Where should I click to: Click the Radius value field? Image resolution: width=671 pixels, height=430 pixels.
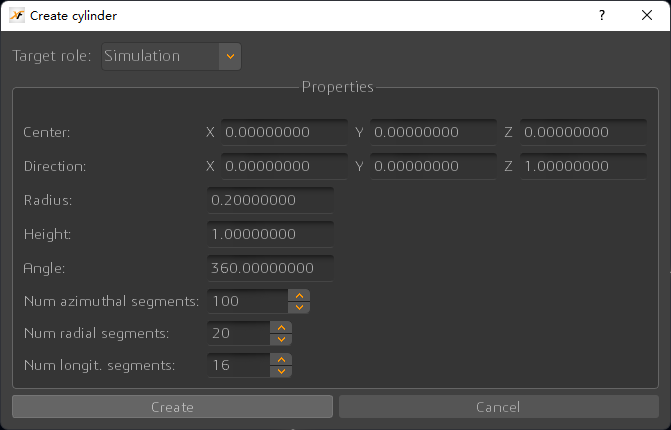pos(270,200)
